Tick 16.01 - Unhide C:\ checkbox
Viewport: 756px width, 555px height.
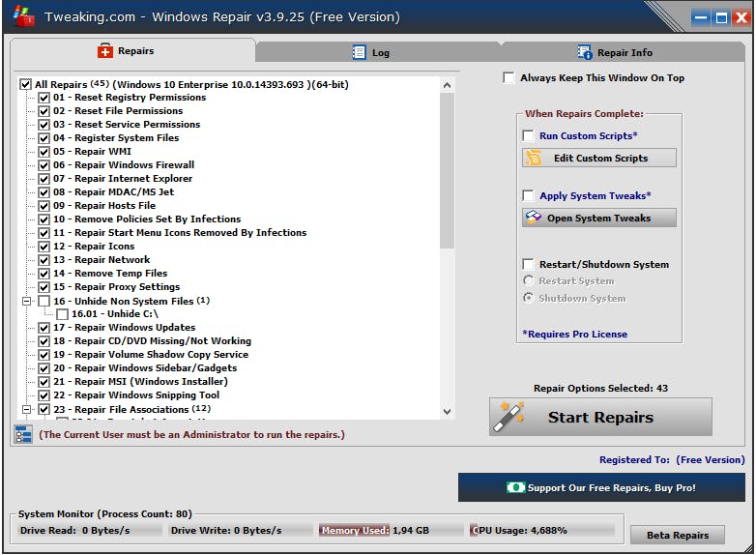tap(62, 314)
